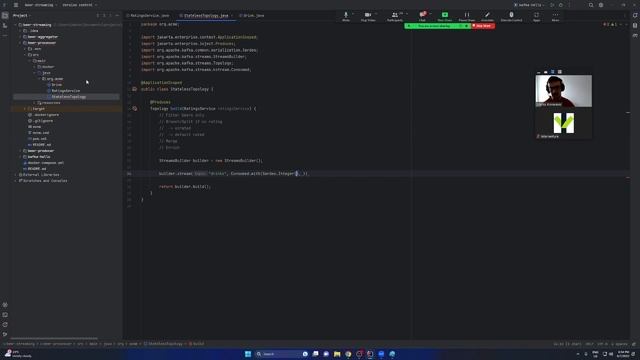Switch to StatelessTopology.java editor tab
This screenshot has width=640, height=360.
205,16
